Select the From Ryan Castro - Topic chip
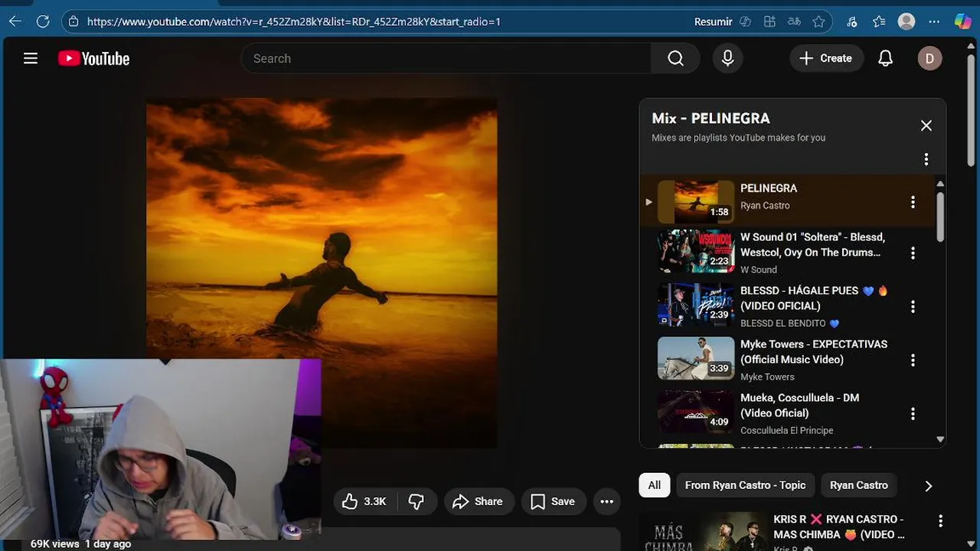 [745, 485]
